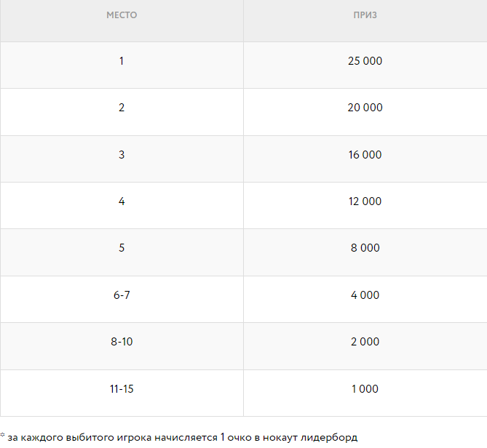
Task: Click the 4 000 prize value
Action: pyautogui.click(x=365, y=295)
